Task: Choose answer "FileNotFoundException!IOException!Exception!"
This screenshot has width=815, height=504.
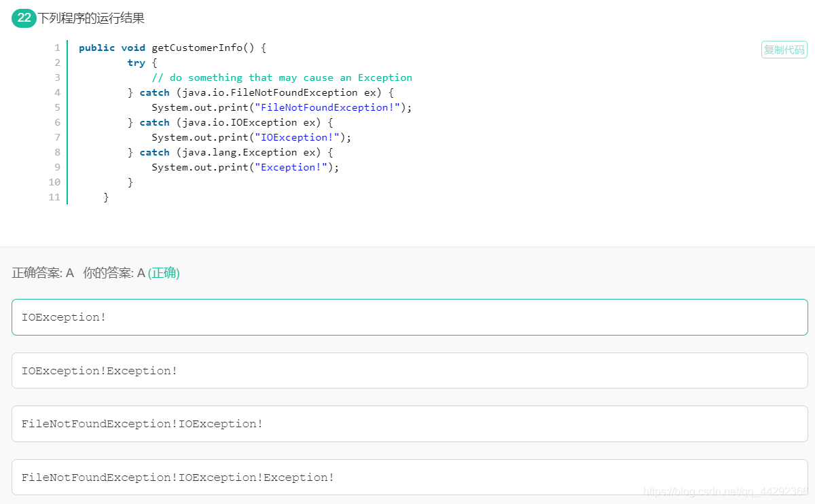Action: 410,477
